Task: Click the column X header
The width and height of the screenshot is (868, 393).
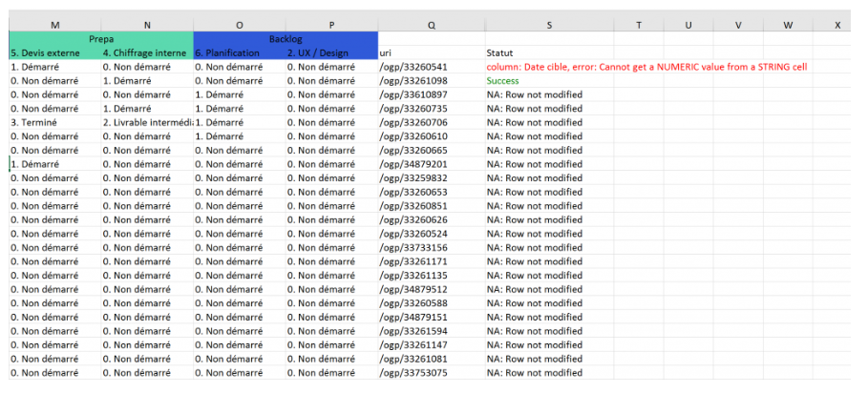Action: tap(836, 25)
